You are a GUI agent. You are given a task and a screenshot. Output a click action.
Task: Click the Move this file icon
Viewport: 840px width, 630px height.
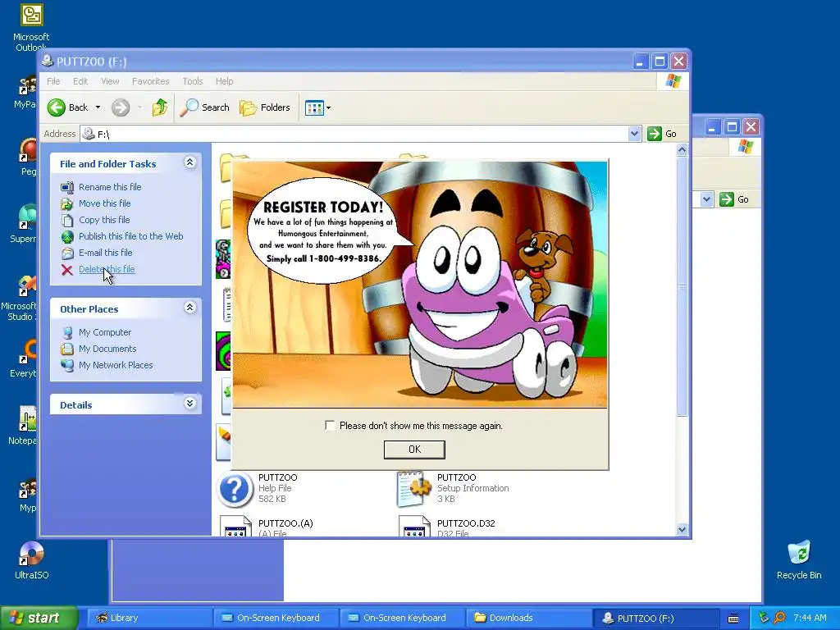pyautogui.click(x=67, y=203)
